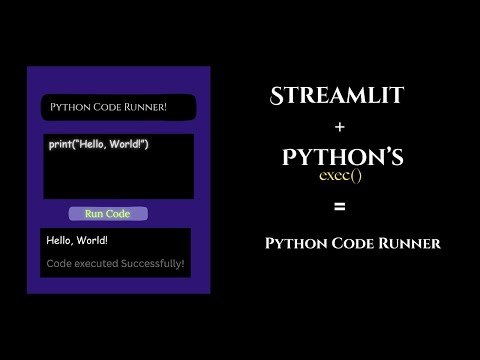This screenshot has width=480, height=360.
Task: Click the equals sign above Python Code Runner
Action: [x=340, y=207]
